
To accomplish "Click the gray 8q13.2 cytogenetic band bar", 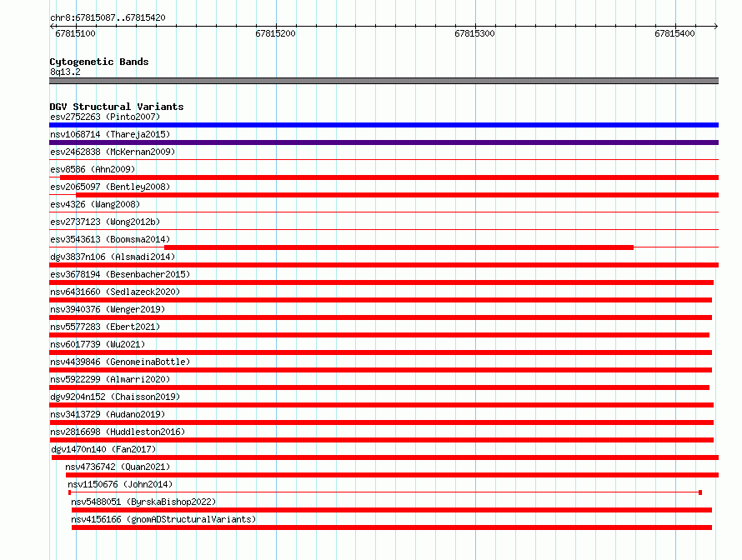I will click(384, 81).
